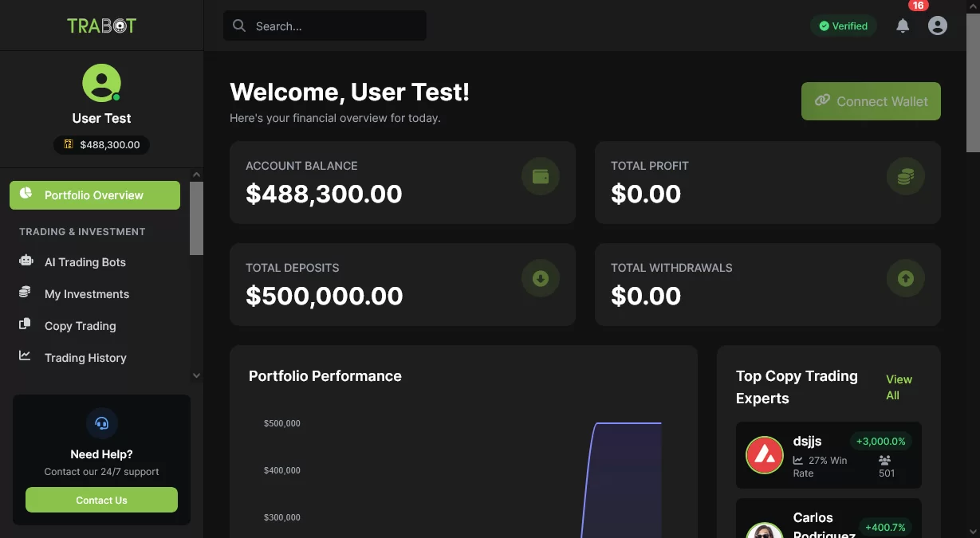Open the user account avatar menu

[938, 26]
